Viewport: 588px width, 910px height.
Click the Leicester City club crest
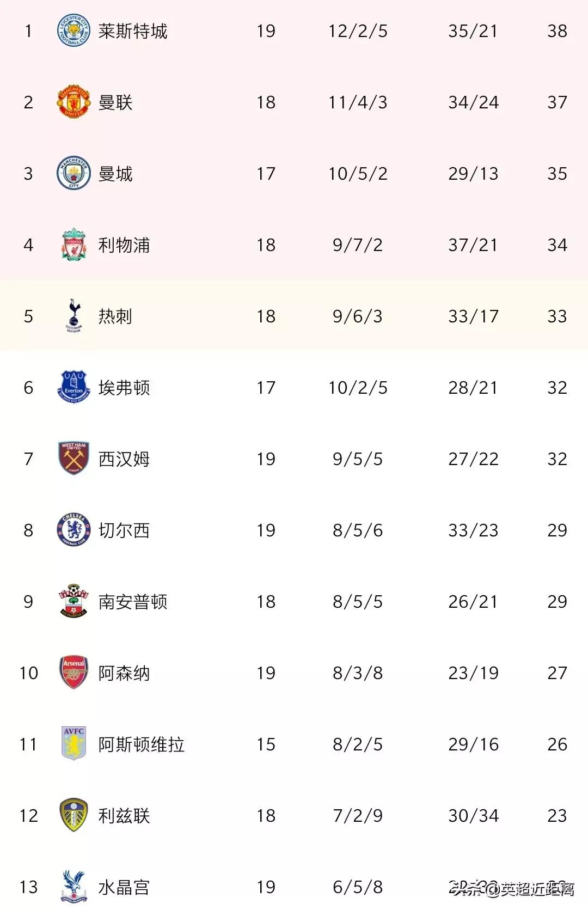coord(73,31)
